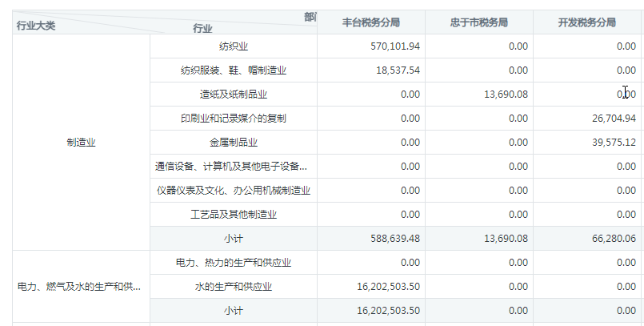Click the 纺织业 row label
The width and height of the screenshot is (644, 326).
[x=234, y=46]
